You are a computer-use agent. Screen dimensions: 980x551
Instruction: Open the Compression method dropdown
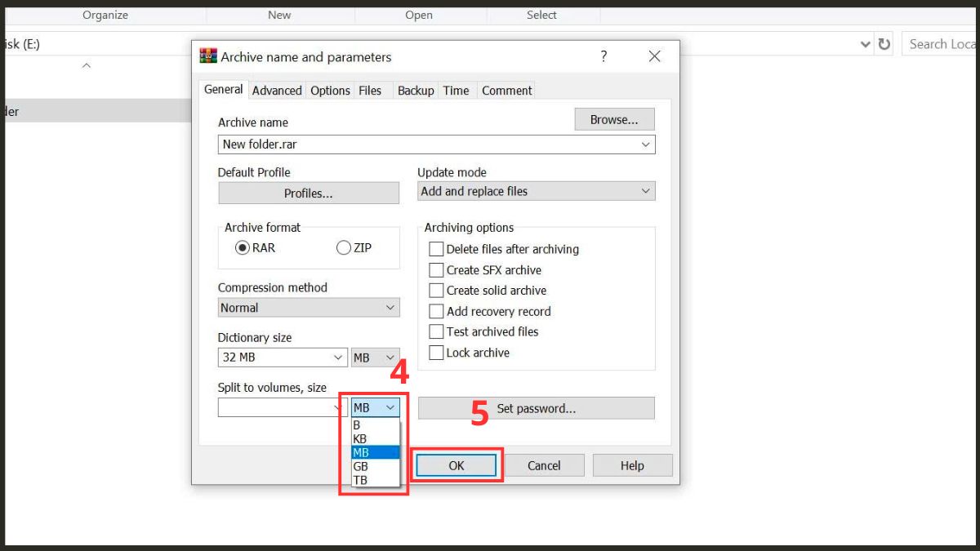pyautogui.click(x=309, y=308)
